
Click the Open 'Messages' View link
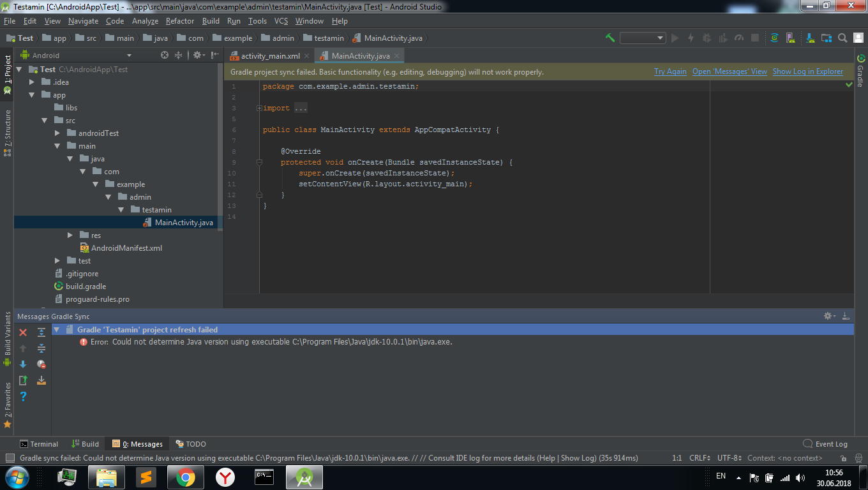[730, 71]
